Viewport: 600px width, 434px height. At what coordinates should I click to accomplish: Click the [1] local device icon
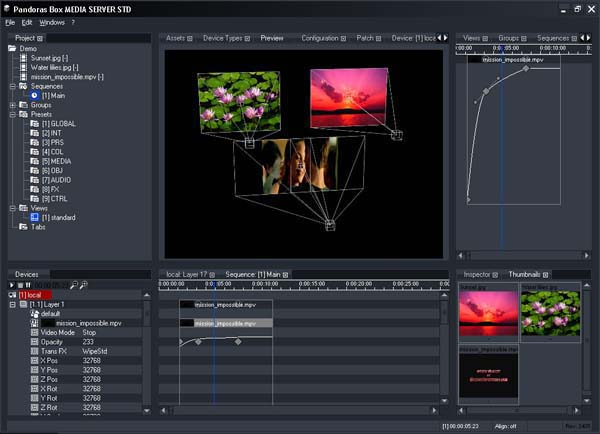tap(12, 295)
